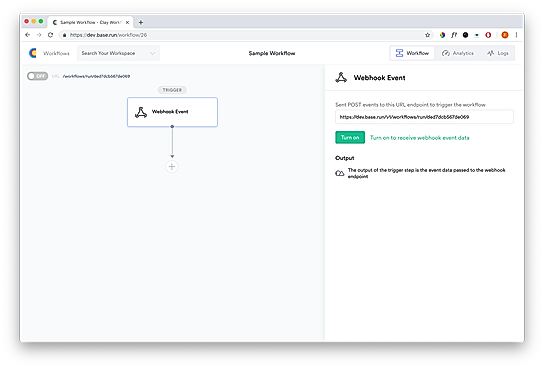Select the Webhook Event trigger node
Viewport: 544px width, 368px height.
(172, 112)
